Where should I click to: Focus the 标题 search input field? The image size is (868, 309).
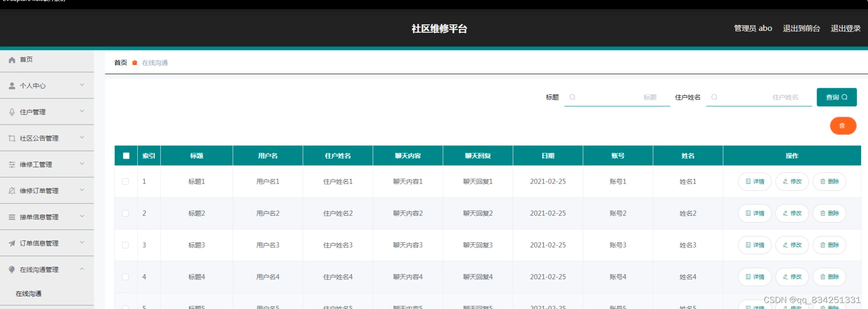coord(617,97)
